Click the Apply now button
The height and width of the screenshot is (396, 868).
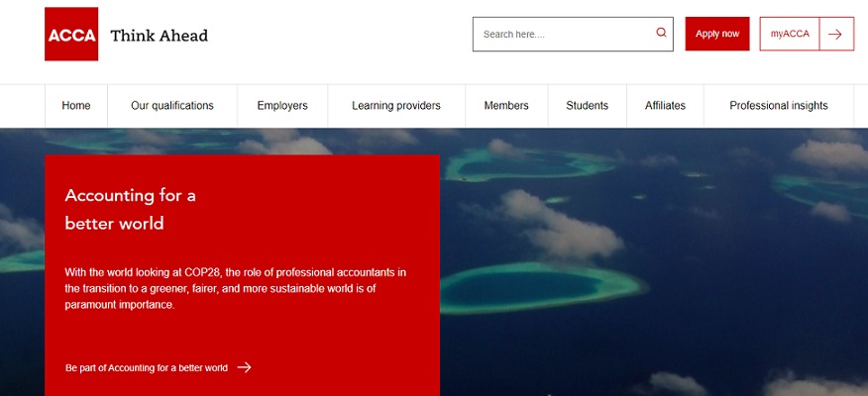click(x=717, y=34)
